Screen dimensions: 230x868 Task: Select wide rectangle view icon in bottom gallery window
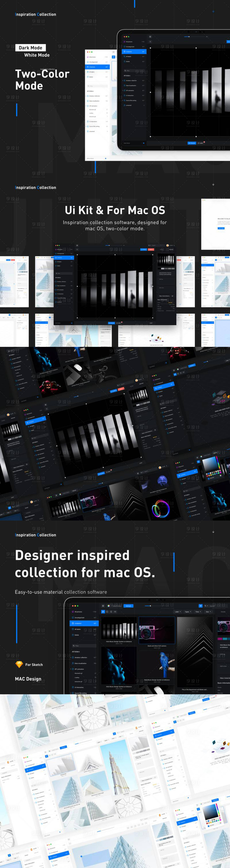115,612
